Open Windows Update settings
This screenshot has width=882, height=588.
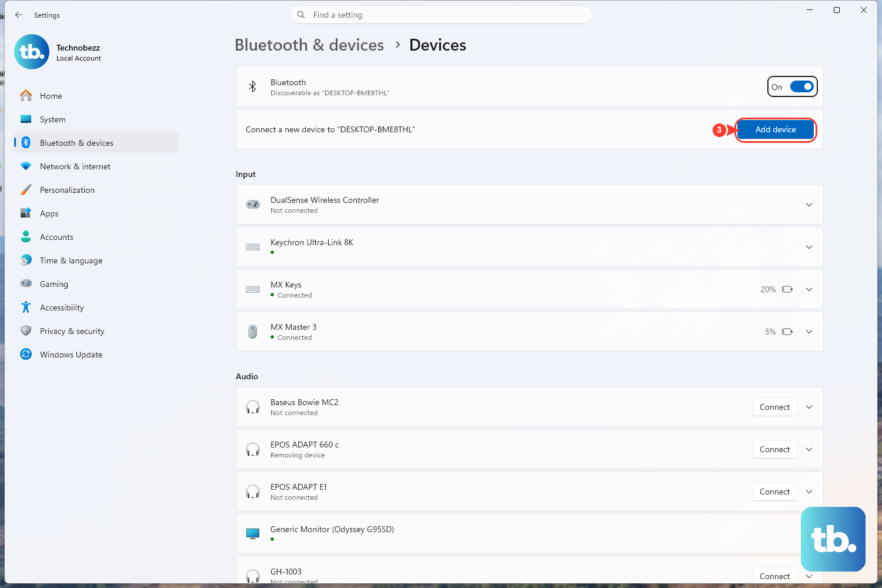click(x=96, y=355)
